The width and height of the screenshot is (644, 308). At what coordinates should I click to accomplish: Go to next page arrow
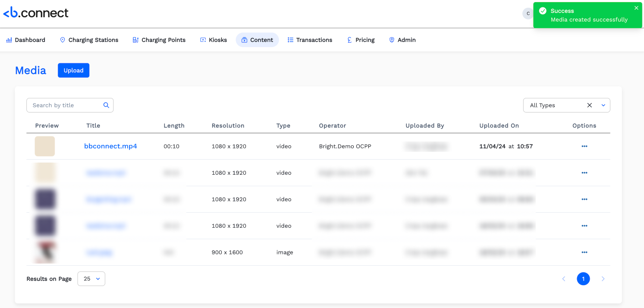click(603, 279)
